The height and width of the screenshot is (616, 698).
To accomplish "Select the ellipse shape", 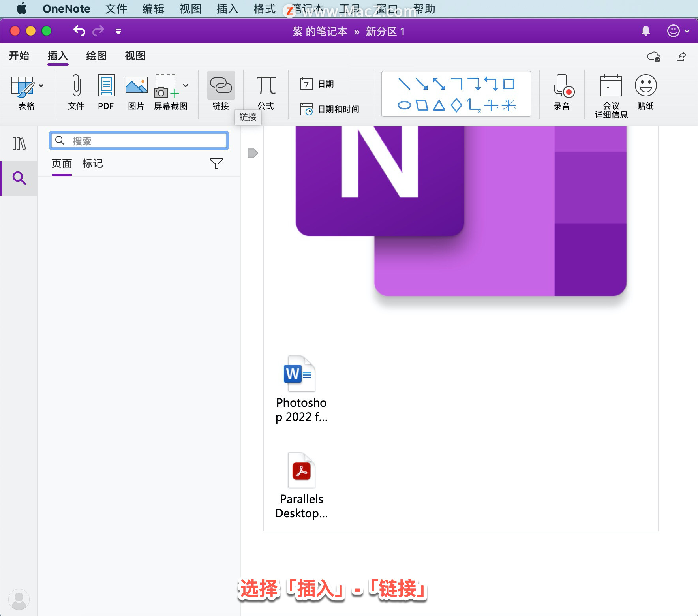I will point(404,105).
